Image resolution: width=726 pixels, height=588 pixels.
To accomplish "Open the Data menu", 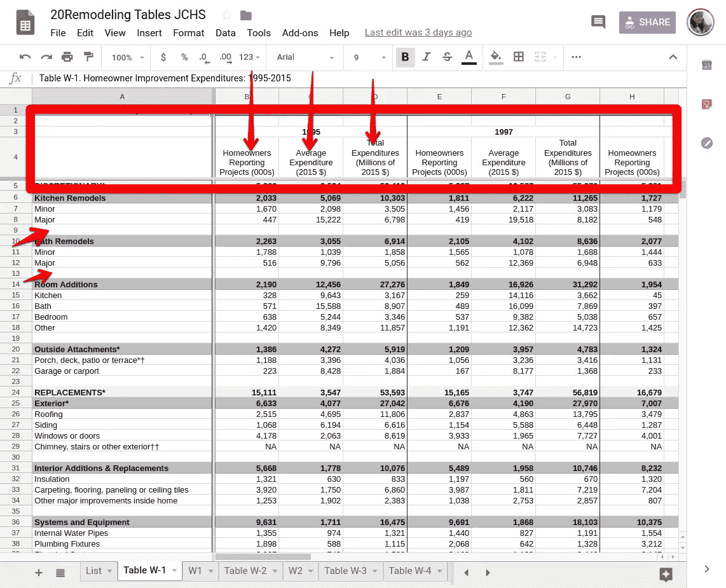I will point(226,33).
